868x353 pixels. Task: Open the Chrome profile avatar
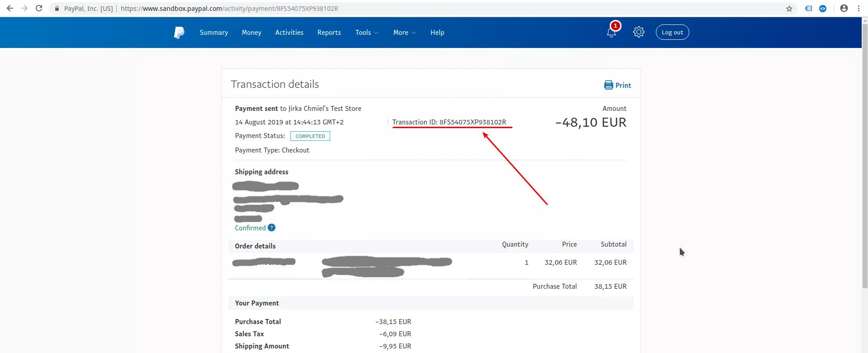click(844, 8)
